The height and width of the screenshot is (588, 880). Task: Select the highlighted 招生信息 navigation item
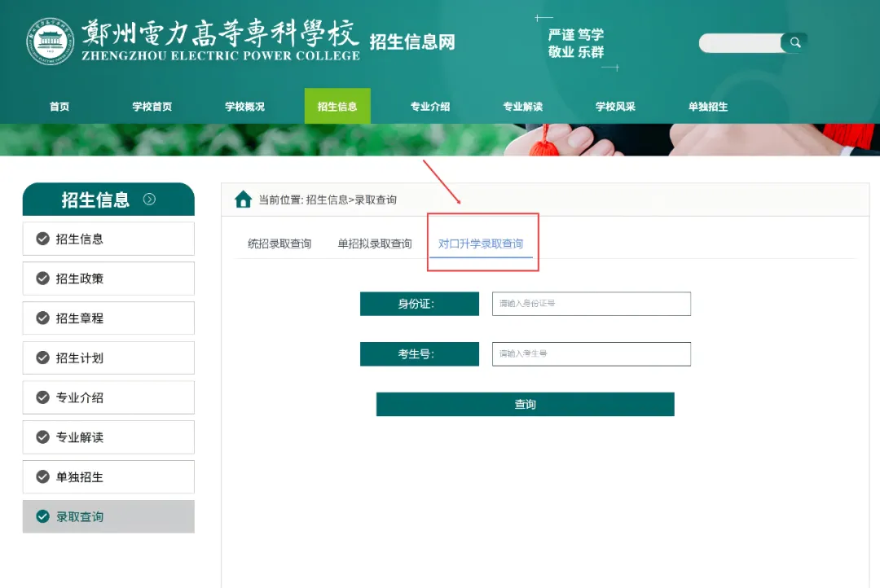337,106
